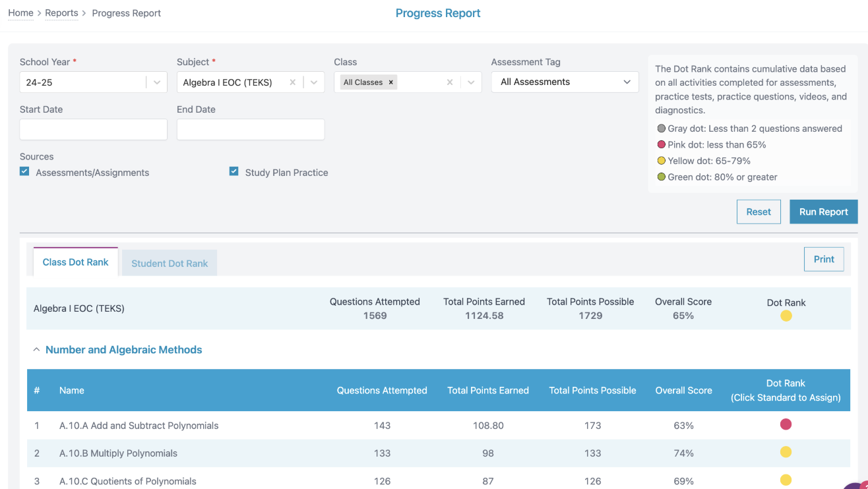
Task: Collapse the Number and Algebraic Methods section
Action: (37, 350)
